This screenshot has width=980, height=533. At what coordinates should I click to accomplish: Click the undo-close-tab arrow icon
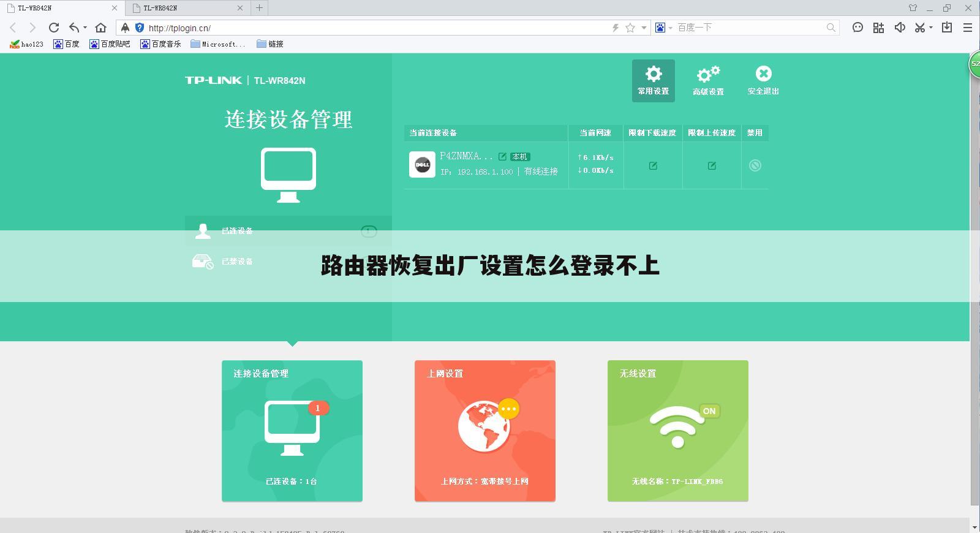pos(74,28)
